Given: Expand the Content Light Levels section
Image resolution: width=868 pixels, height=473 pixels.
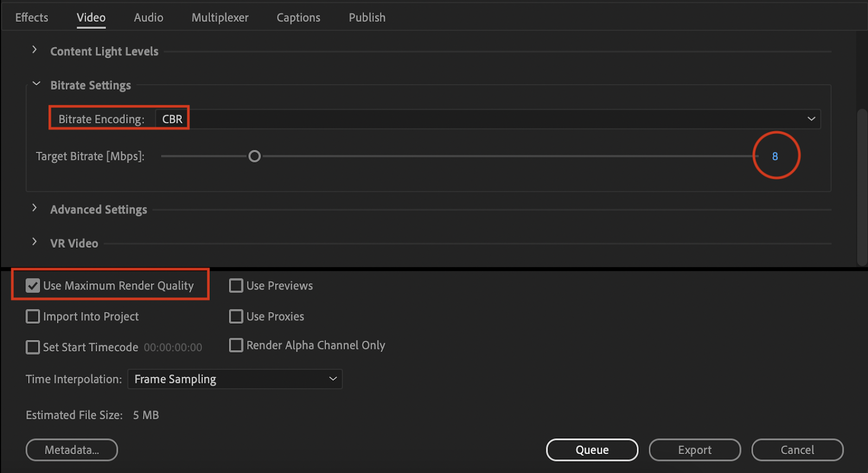Looking at the screenshot, I should [35, 50].
